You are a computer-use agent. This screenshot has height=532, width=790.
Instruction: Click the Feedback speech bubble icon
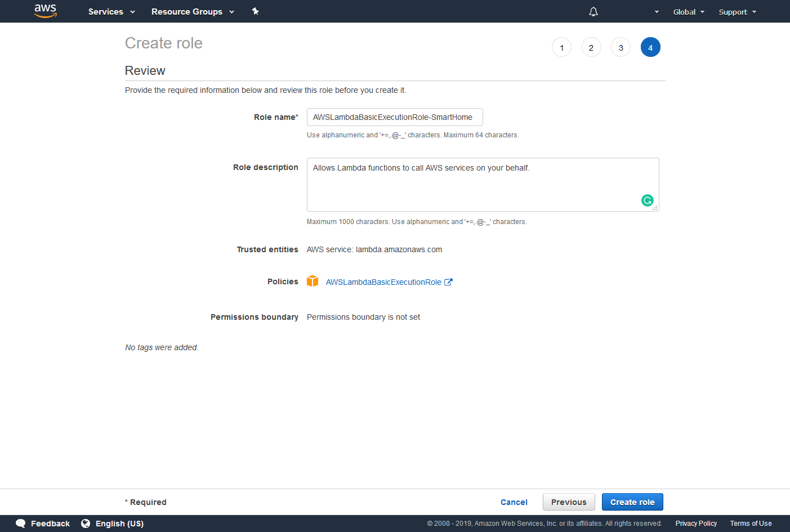tap(21, 524)
